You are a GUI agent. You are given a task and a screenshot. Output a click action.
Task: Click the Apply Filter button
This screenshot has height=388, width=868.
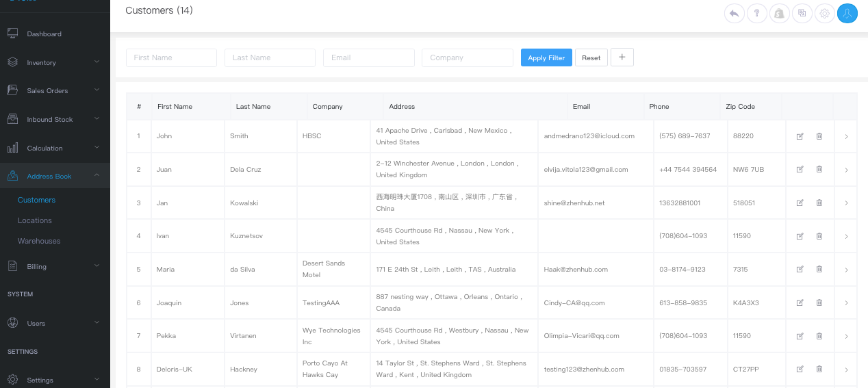click(x=546, y=58)
